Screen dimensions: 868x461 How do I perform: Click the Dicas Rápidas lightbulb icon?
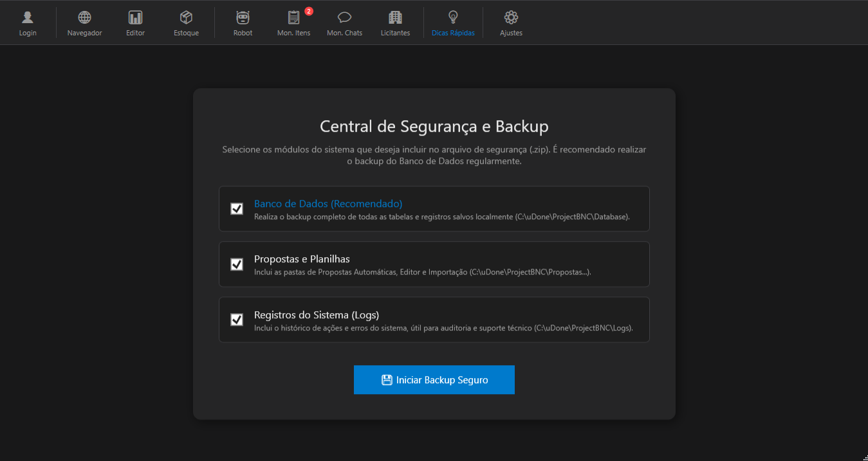pos(453,18)
